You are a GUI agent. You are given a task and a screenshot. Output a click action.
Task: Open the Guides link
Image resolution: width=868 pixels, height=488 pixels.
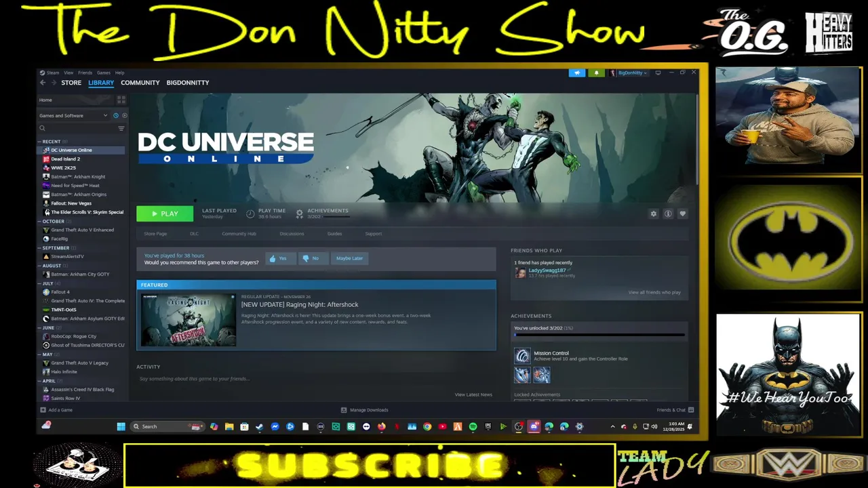pos(334,234)
